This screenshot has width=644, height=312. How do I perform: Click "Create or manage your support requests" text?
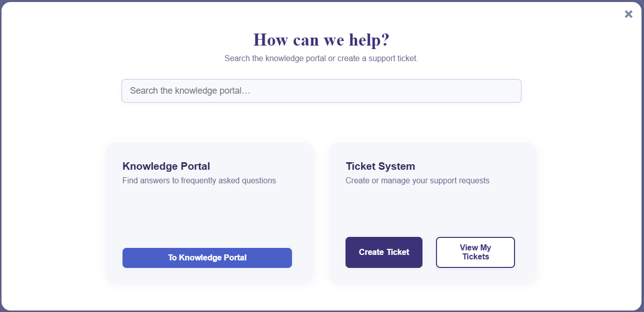(x=417, y=180)
